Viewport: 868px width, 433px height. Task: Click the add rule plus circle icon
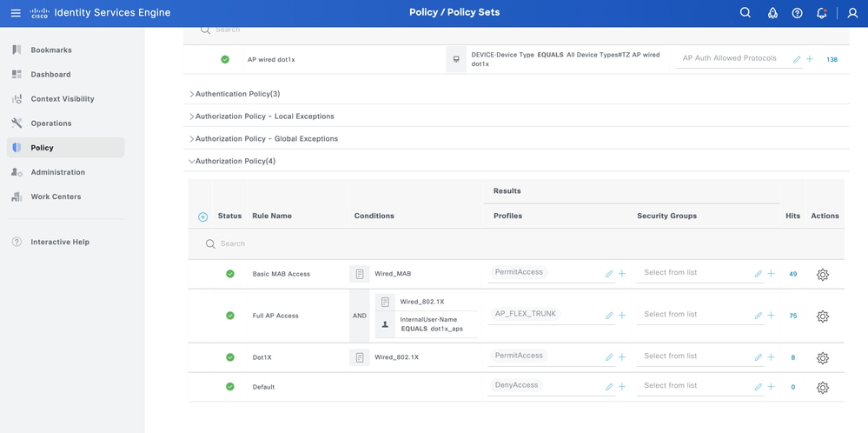(x=202, y=217)
